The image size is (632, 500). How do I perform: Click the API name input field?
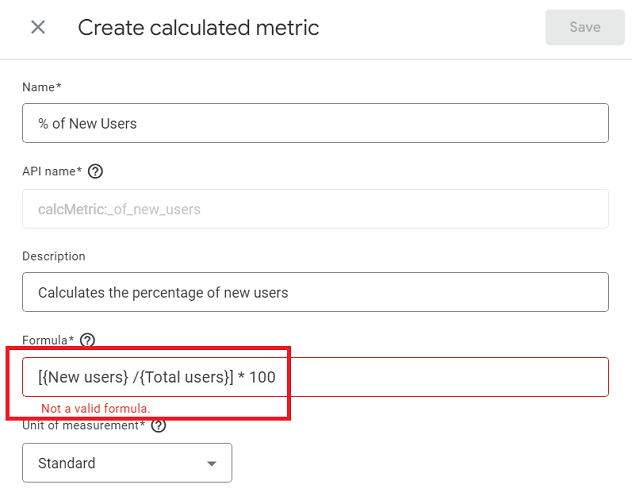point(315,209)
